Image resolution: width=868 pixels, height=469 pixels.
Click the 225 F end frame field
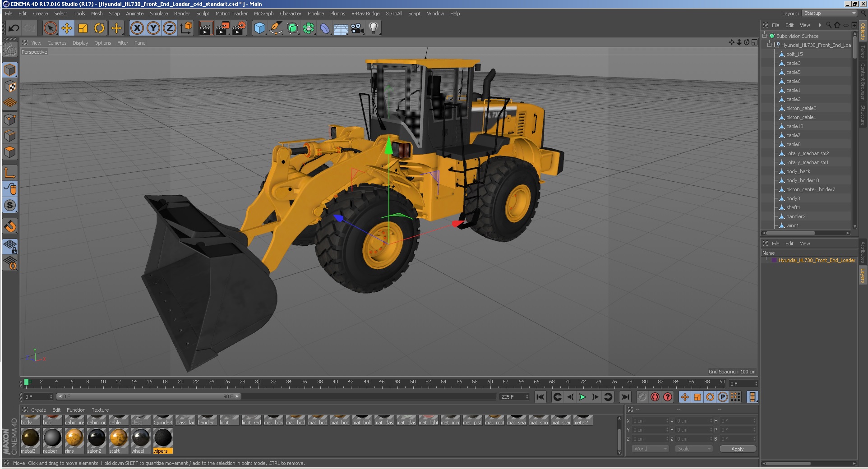[x=514, y=397]
